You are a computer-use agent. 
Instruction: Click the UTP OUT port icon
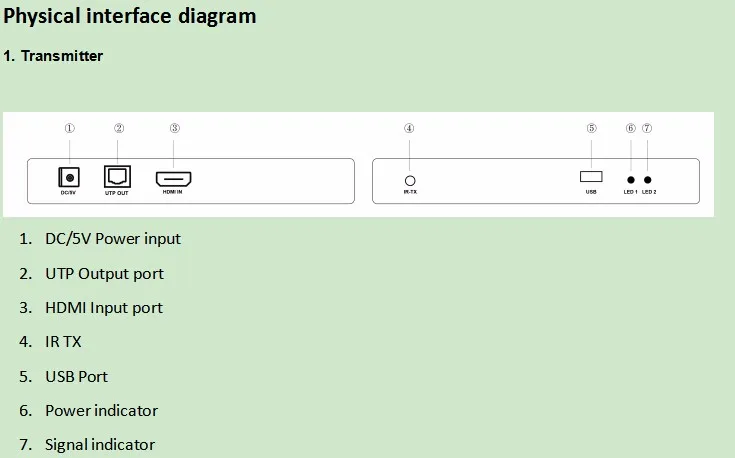117,177
